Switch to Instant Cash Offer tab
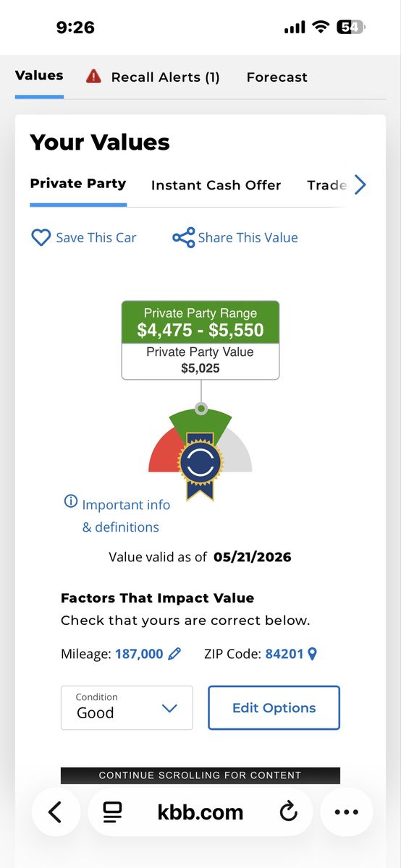 coord(216,185)
